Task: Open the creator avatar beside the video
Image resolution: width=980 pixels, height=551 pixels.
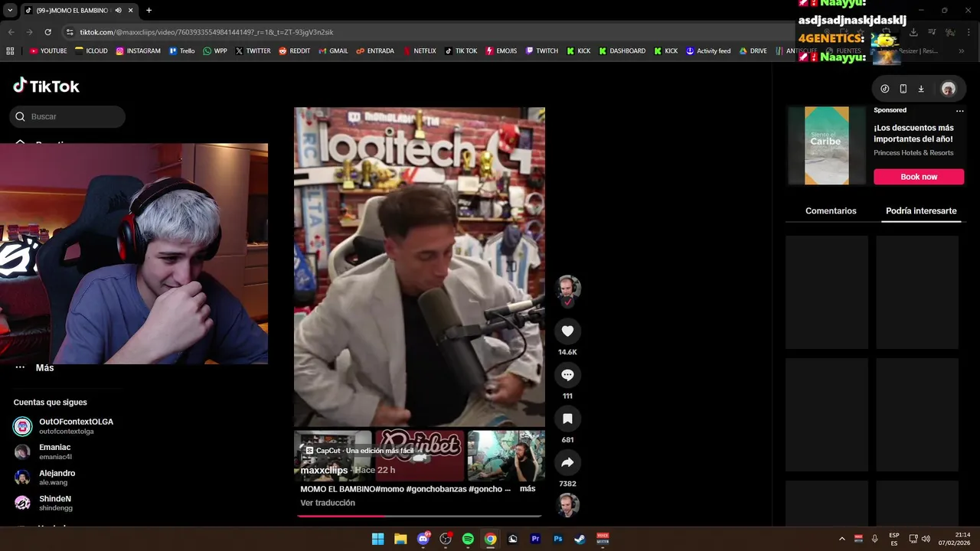Action: (x=567, y=288)
